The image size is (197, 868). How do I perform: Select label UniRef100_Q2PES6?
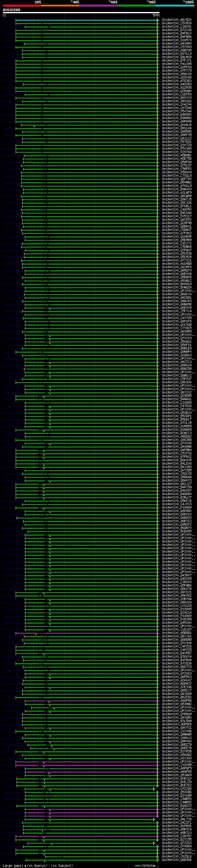pos(177,67)
